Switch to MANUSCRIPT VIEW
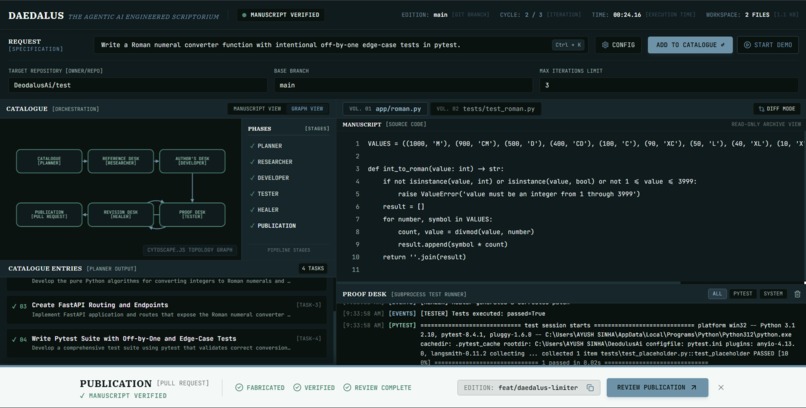 click(x=257, y=109)
